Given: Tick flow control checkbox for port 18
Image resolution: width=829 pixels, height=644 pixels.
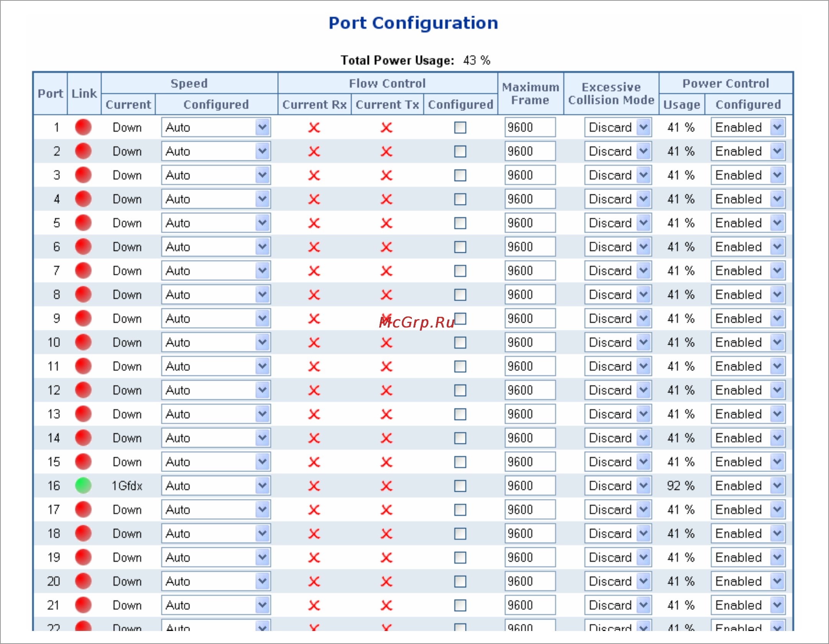Looking at the screenshot, I should click(460, 533).
